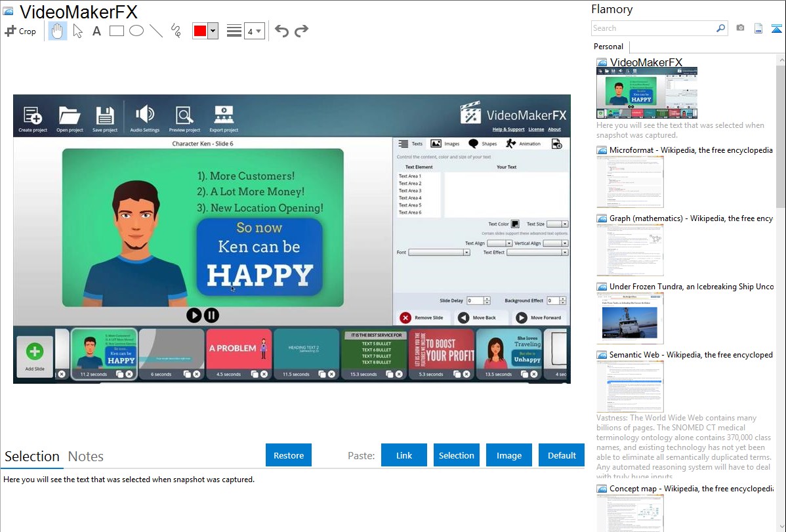Open the Microformat Wikipedia snapshot thumbnail

click(630, 182)
